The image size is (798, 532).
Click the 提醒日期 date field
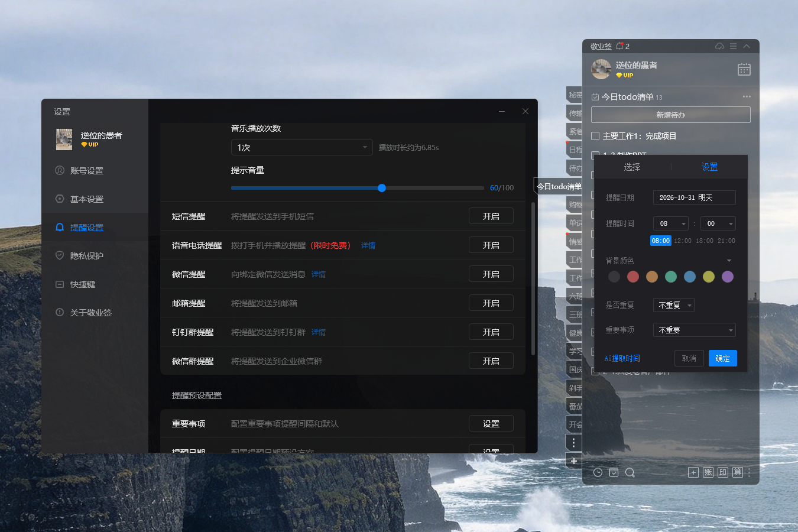695,197
